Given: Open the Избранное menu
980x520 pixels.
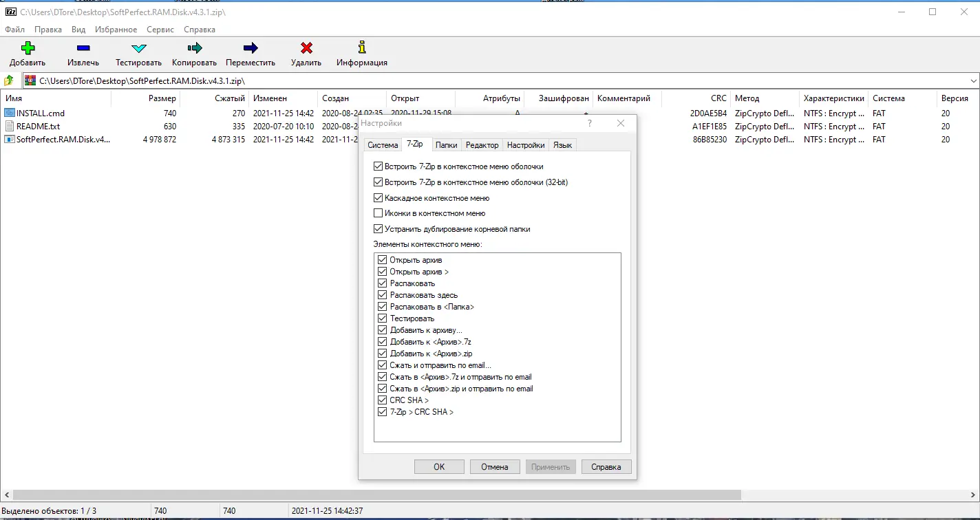Looking at the screenshot, I should click(x=116, y=30).
